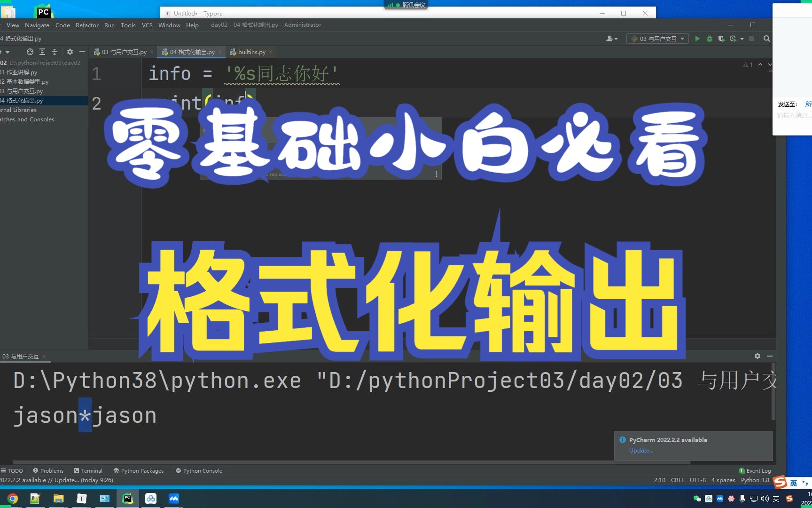Open Search Everywhere magnifier icon

[x=767, y=39]
